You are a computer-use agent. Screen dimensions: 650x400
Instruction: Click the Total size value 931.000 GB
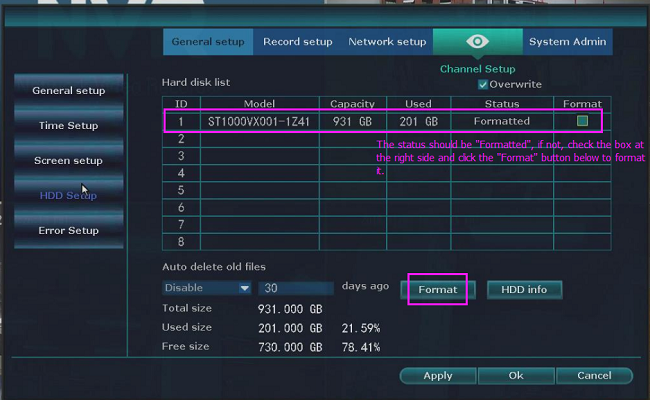[x=290, y=309]
